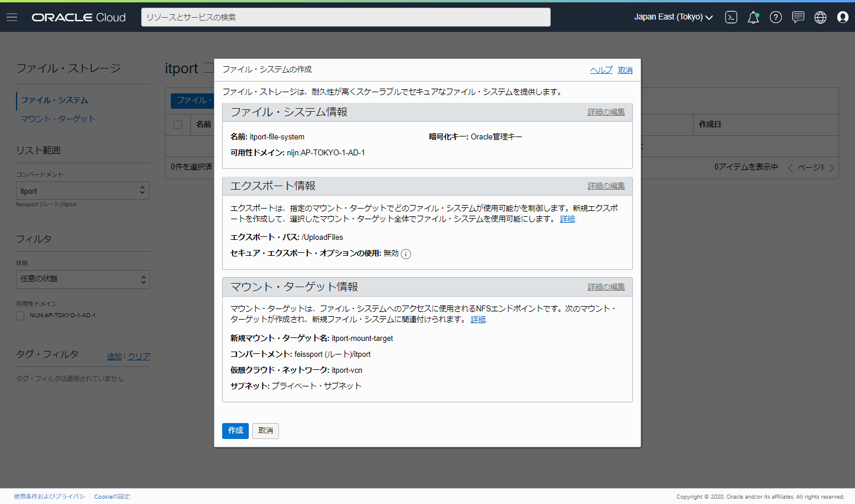The height and width of the screenshot is (504, 855).
Task: Go to the next page arrow
Action: click(x=831, y=168)
